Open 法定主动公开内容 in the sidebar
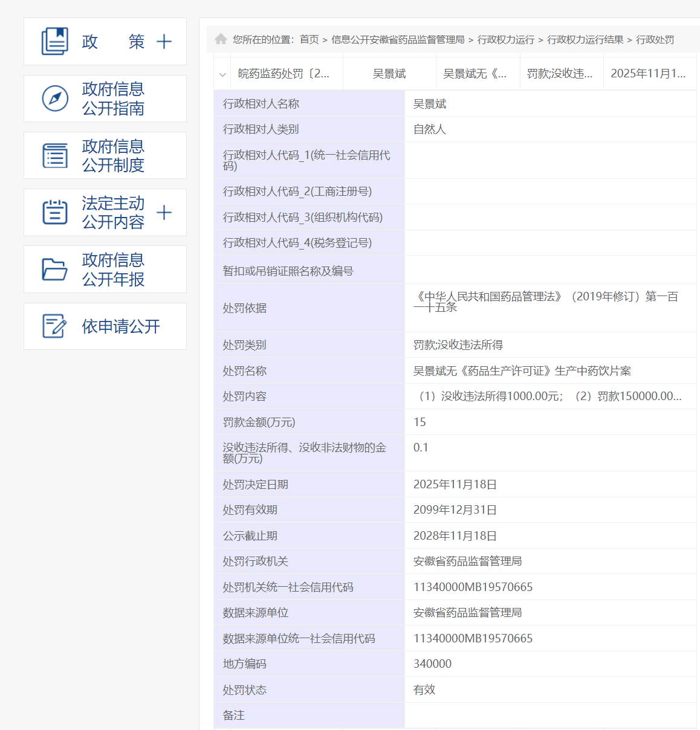 [105, 213]
